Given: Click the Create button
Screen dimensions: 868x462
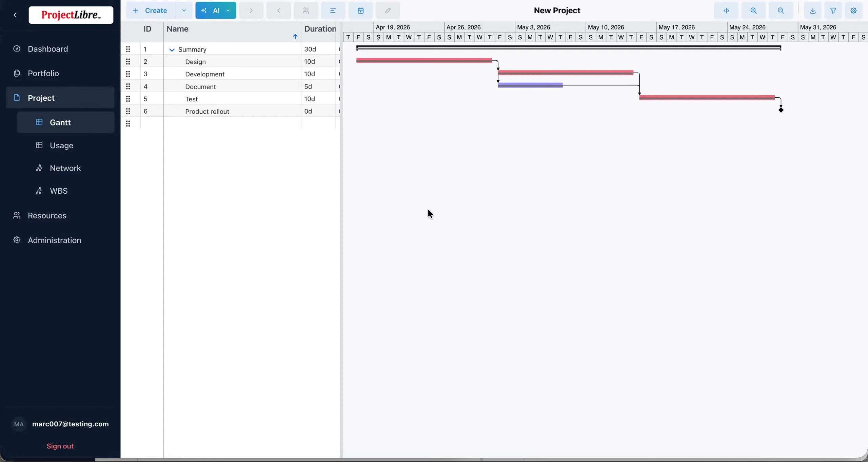Looking at the screenshot, I should [151, 11].
